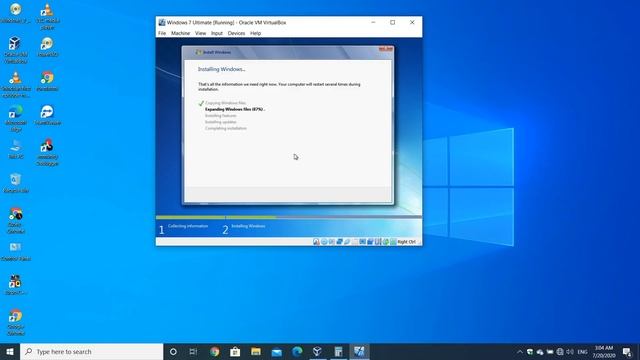The width and height of the screenshot is (640, 360).
Task: Open File Explorer from the taskbar
Action: pos(256,351)
